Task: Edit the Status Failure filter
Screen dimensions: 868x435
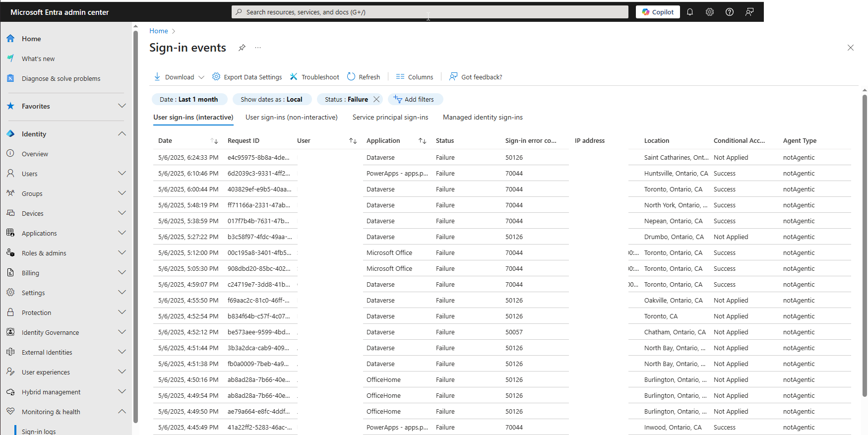Action: (346, 99)
